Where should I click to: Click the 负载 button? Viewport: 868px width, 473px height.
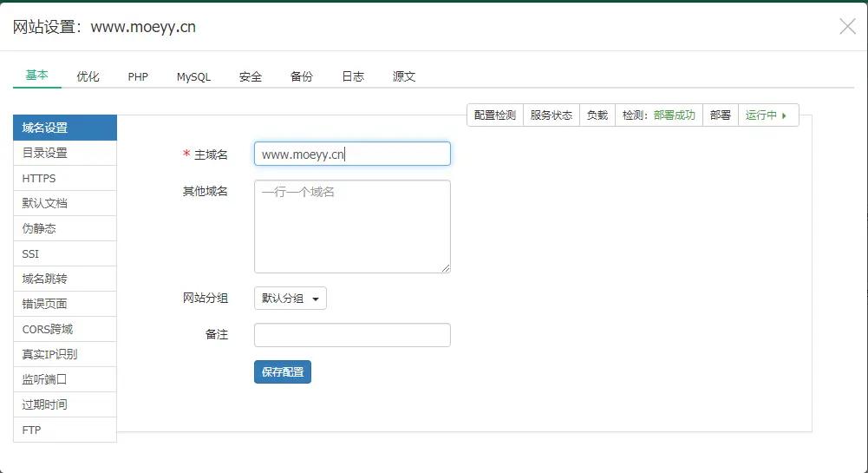597,115
